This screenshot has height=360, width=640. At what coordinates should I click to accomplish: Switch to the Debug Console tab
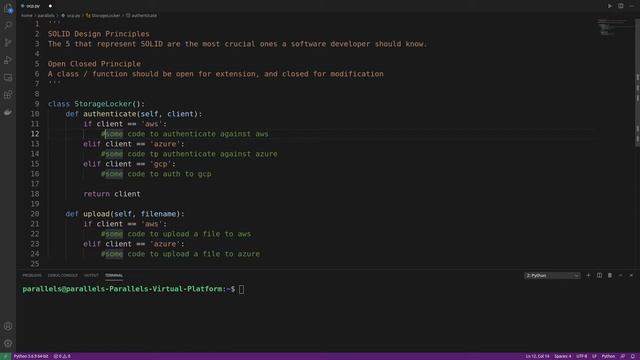(62, 276)
